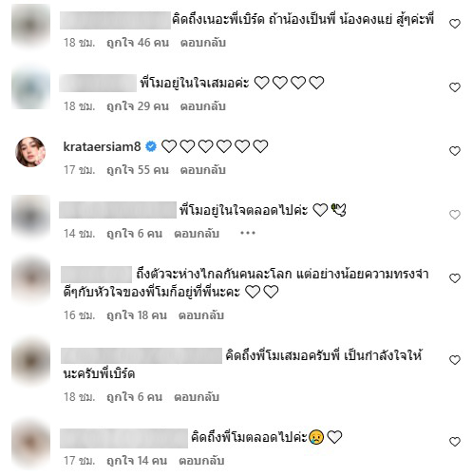Open blurred avatar of first commenter
Screen dimensions: 472x476
pos(30,25)
